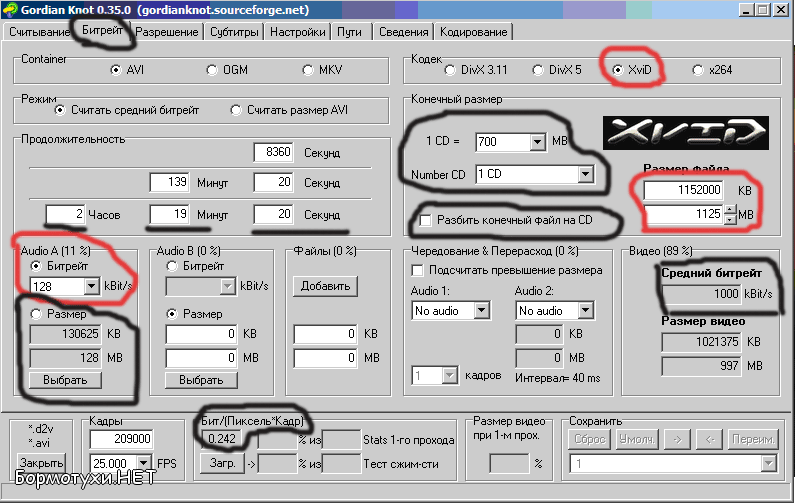Open the Разрешение tab
The height and width of the screenshot is (503, 795).
coord(167,32)
